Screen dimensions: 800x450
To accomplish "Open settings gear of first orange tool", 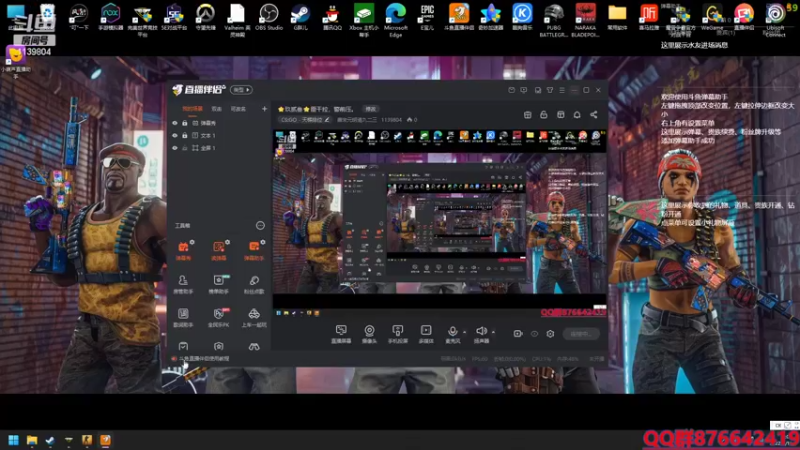I will [x=192, y=242].
